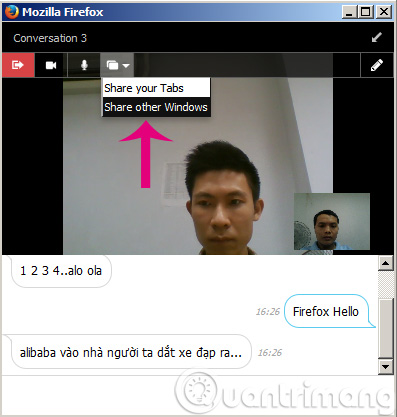The width and height of the screenshot is (397, 417).
Task: Click the arrow icon beside Conversation 3
Action: click(x=377, y=37)
